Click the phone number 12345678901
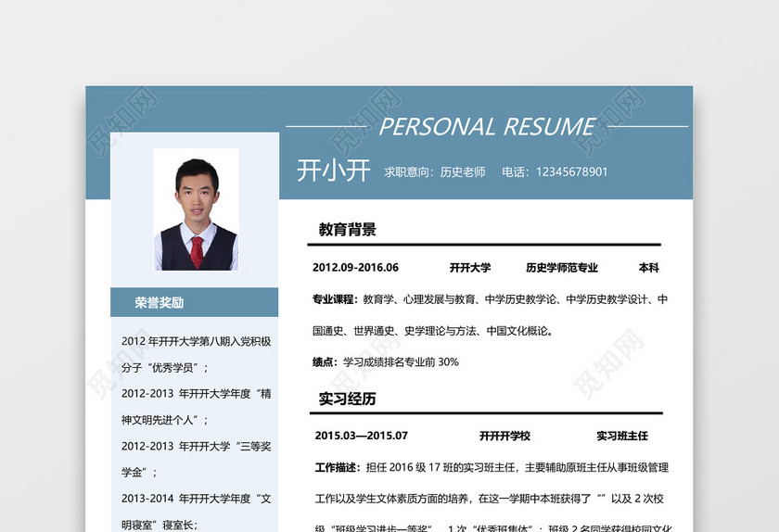Screen dimensions: 779x532 tap(572, 171)
